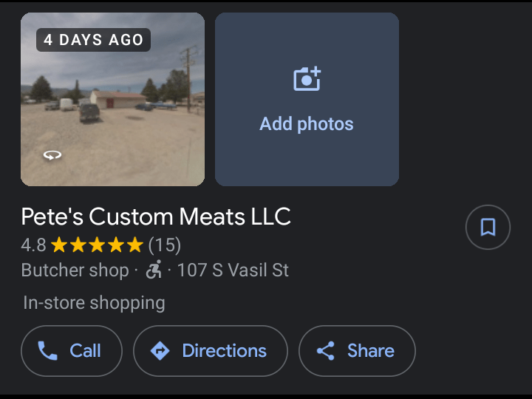The width and height of the screenshot is (532, 399).
Task: Click the 107 S Vasil St address
Action: 233,270
